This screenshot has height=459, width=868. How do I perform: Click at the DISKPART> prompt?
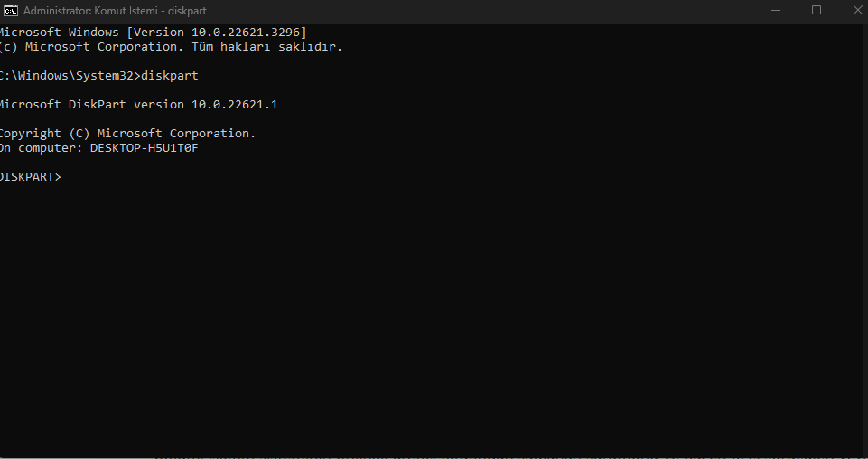pos(31,177)
